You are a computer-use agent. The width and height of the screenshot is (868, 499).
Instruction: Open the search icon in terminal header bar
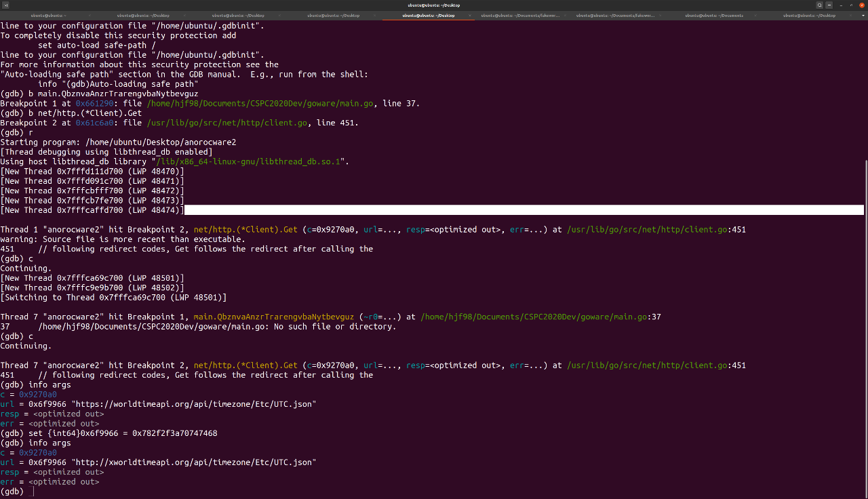[819, 5]
